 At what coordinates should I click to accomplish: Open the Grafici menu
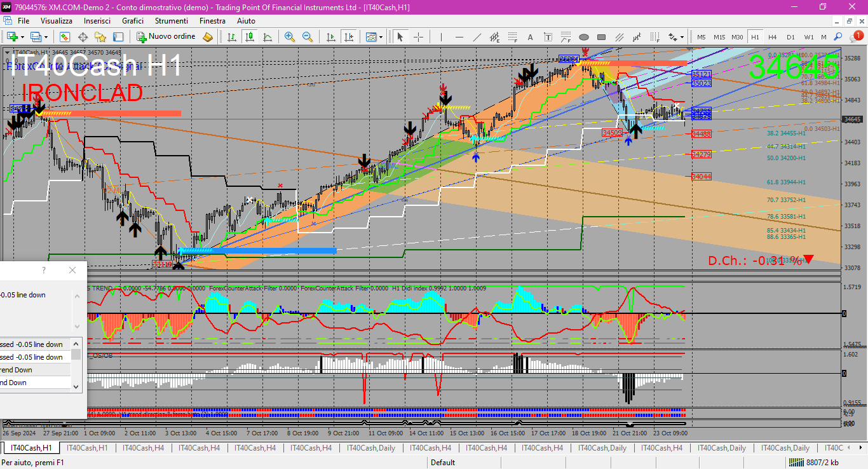pyautogui.click(x=133, y=21)
